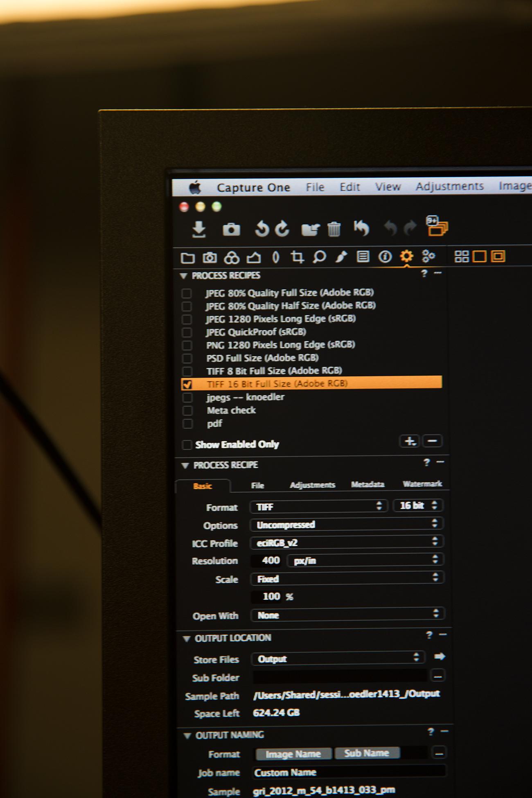Image resolution: width=532 pixels, height=798 pixels.
Task: Uncheck TIFF 16 Bit Full Size recipe
Action: (187, 384)
